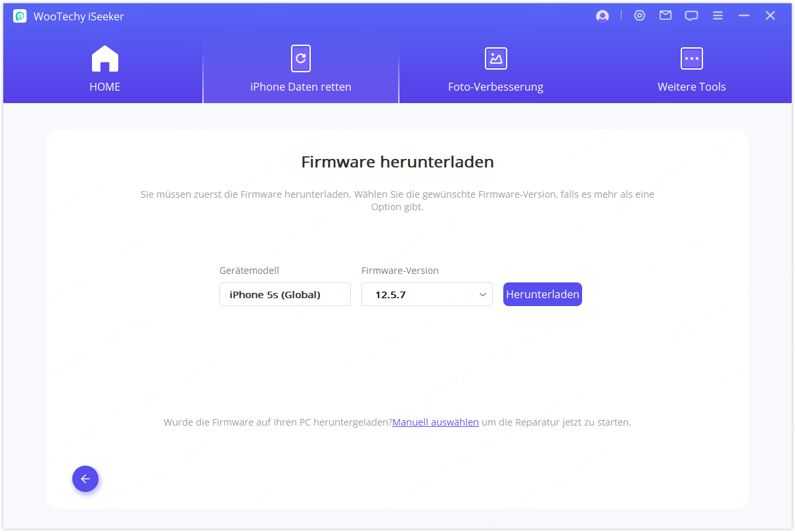Minimize the iSeeker window
This screenshot has height=532, width=795.
pos(744,15)
